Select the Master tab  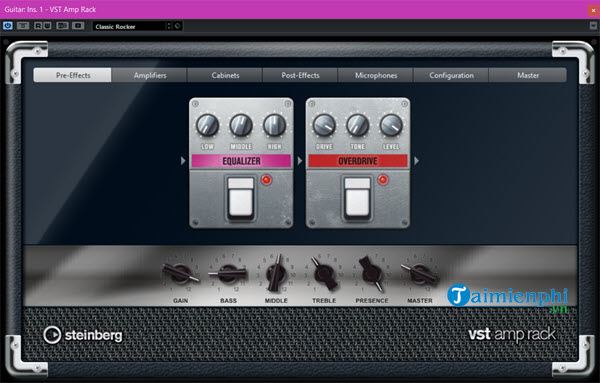point(528,75)
